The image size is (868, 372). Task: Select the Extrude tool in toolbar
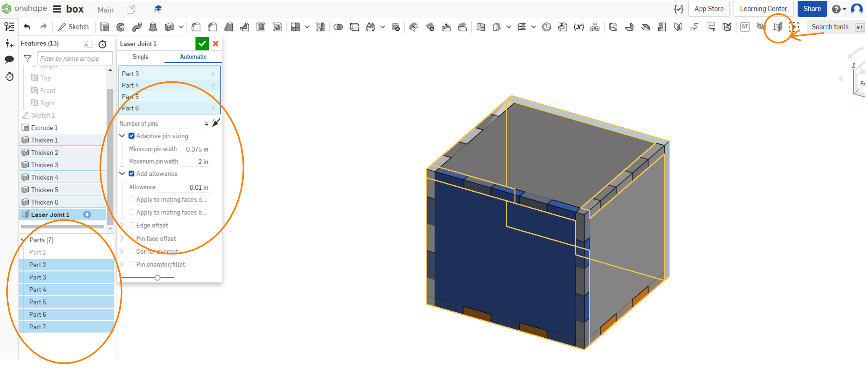tap(104, 27)
